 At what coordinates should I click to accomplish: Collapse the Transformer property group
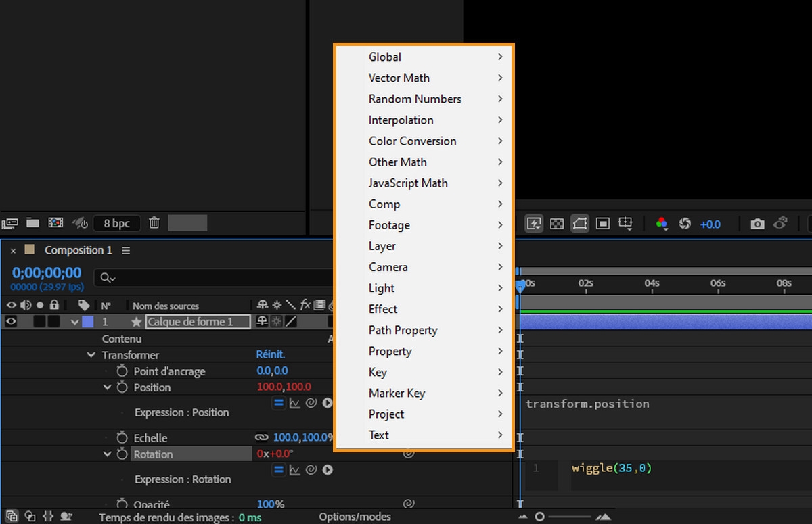[x=91, y=355]
